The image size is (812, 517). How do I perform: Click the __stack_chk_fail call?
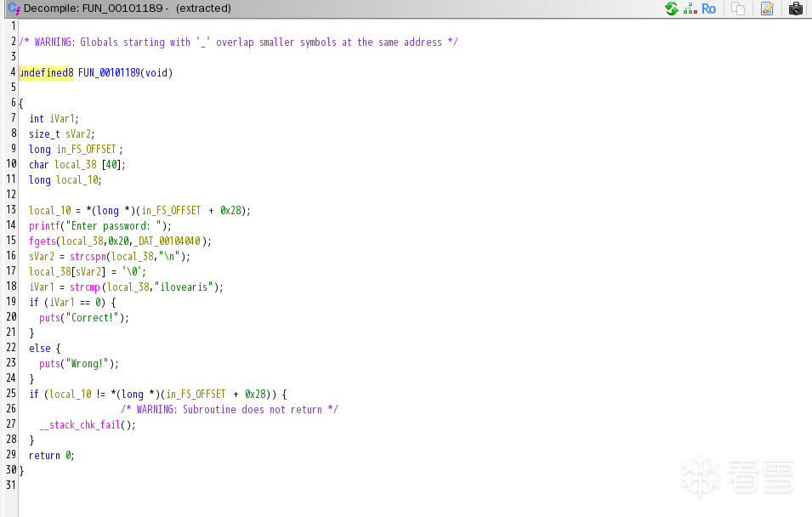(80, 425)
